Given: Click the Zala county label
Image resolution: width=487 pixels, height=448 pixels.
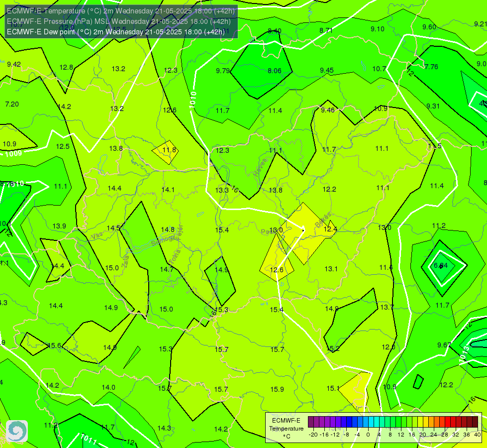Looking at the screenshot, I should pos(125,261).
